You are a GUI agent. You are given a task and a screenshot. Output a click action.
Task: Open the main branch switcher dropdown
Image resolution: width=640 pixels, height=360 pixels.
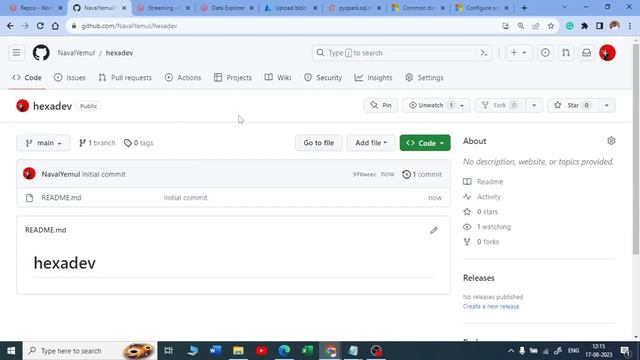point(43,143)
